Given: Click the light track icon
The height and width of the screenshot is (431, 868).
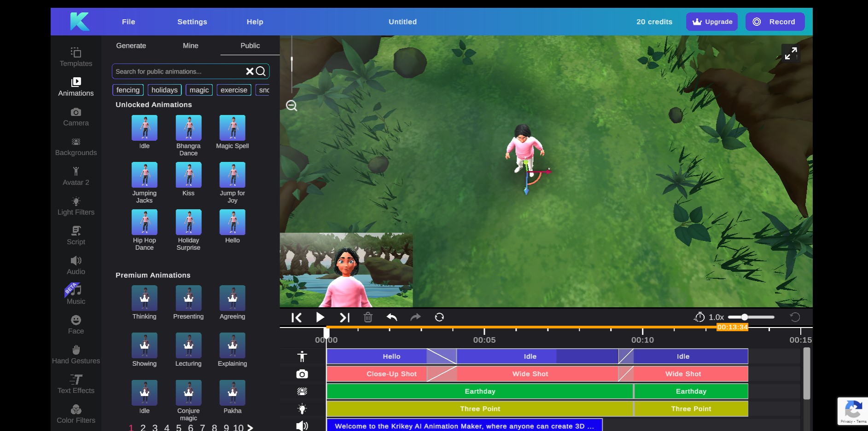Looking at the screenshot, I should [302, 409].
